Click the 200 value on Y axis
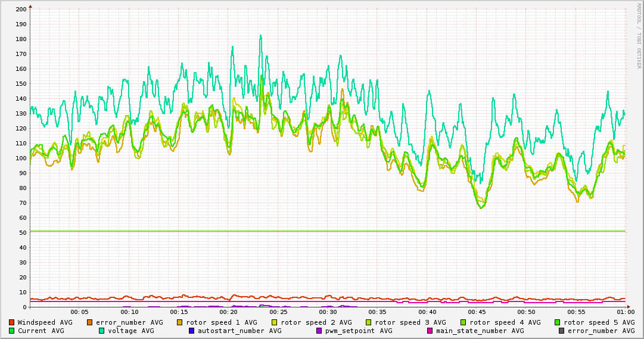Viewport: 644px width, 339px height. click(21, 10)
